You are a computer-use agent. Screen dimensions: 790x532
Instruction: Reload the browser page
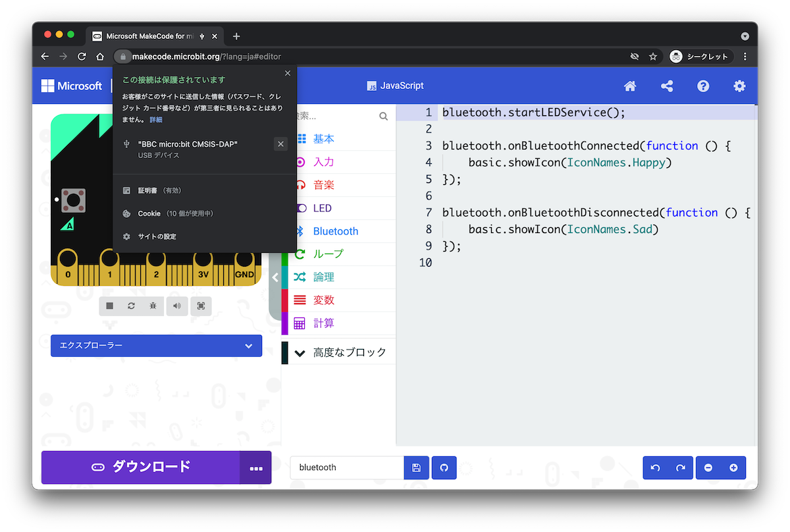82,57
